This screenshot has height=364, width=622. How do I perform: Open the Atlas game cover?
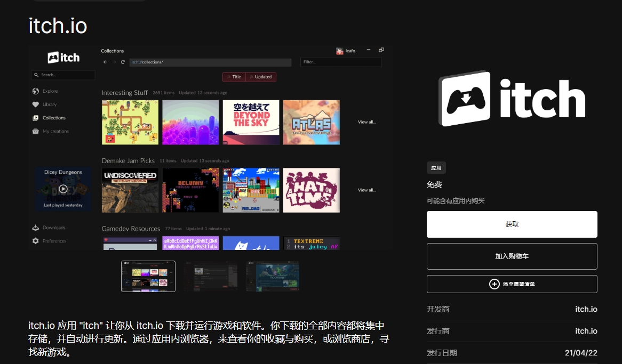[312, 122]
